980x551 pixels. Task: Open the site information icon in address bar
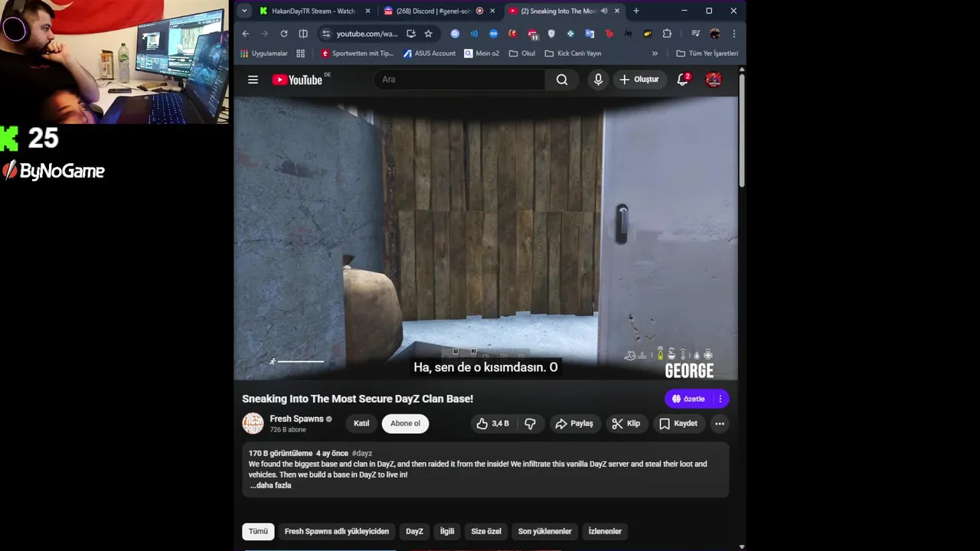click(326, 34)
